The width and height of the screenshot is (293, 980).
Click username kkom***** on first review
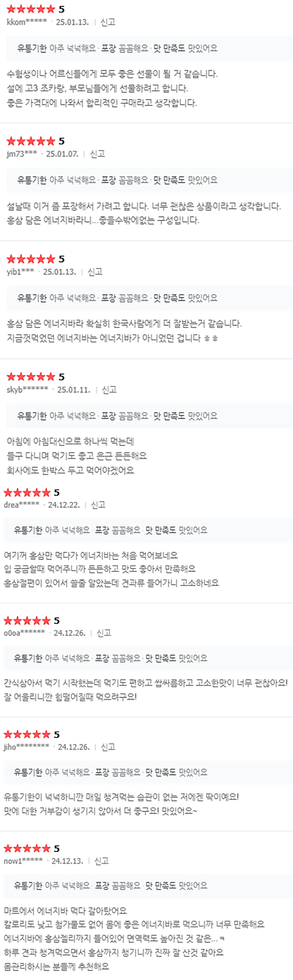(x=27, y=22)
